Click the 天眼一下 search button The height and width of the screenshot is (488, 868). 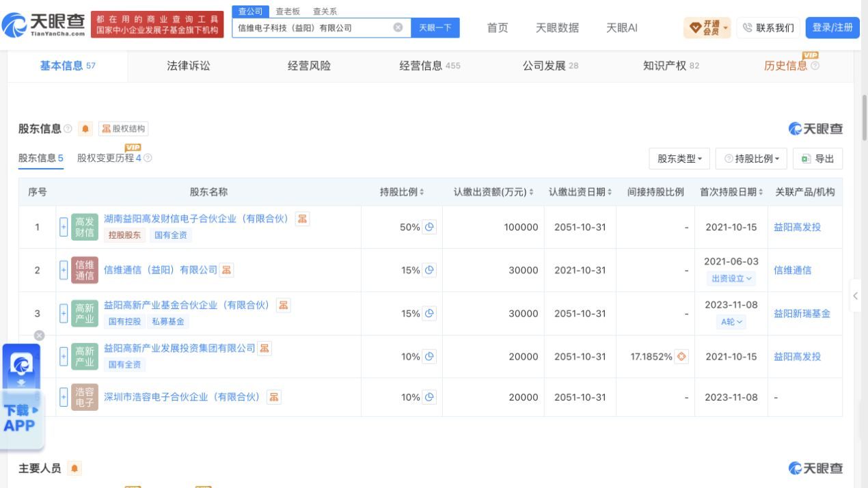tap(435, 27)
